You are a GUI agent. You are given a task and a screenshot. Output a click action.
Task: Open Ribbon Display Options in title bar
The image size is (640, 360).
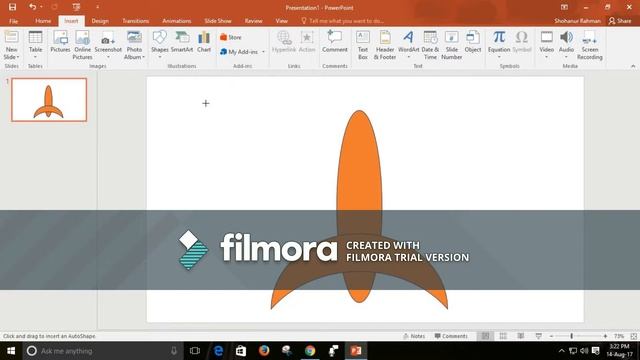564,7
